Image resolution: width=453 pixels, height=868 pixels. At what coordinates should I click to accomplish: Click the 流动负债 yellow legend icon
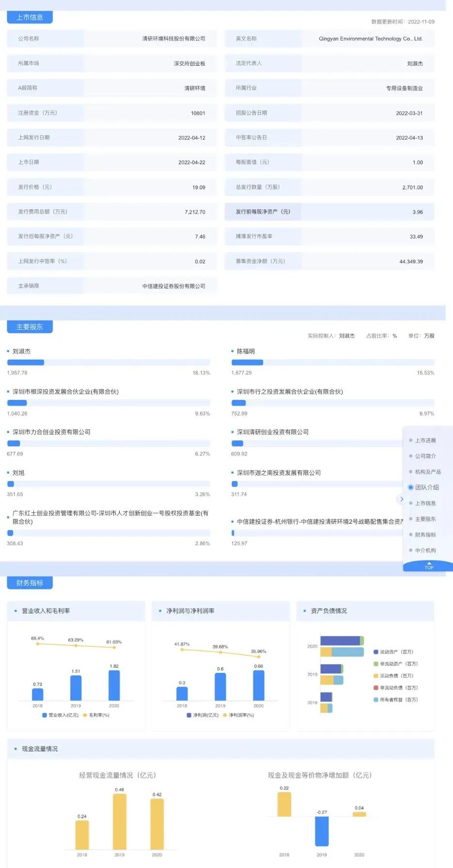375,676
